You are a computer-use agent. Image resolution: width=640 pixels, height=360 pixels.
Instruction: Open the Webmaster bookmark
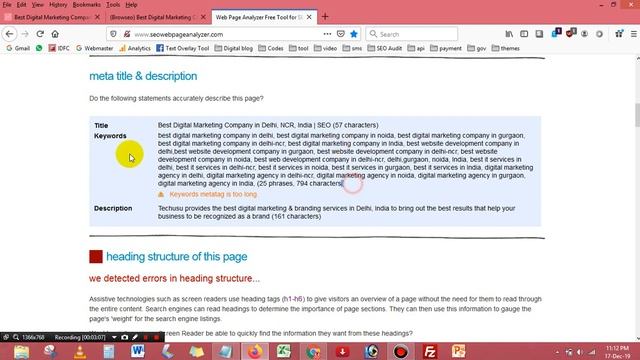[x=94, y=48]
